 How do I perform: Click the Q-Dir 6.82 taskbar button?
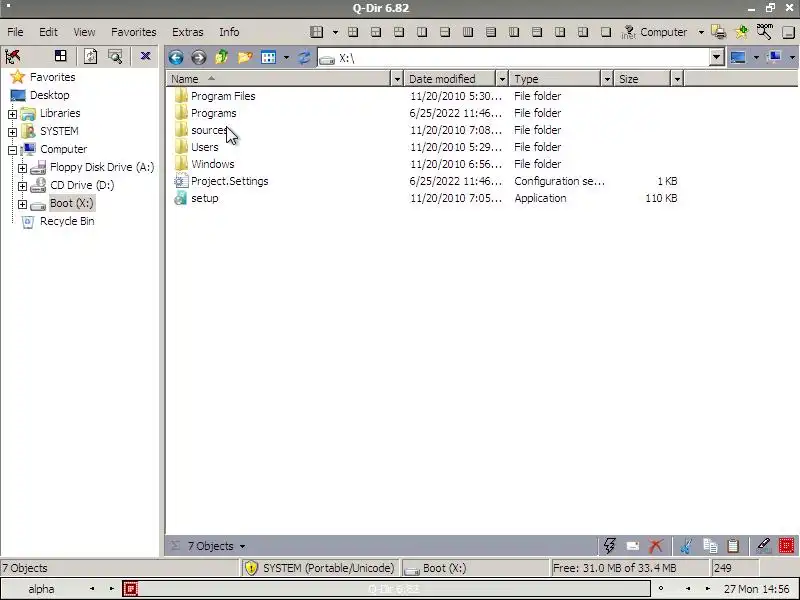coord(386,589)
